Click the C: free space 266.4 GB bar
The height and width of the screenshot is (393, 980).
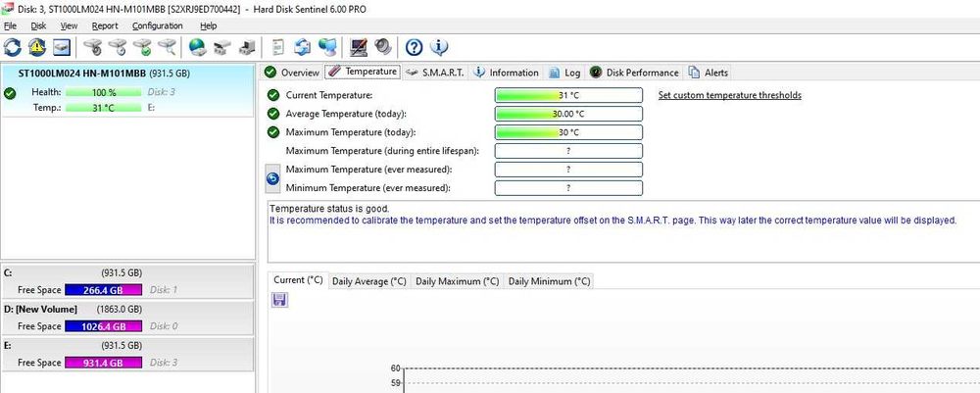[x=103, y=290]
